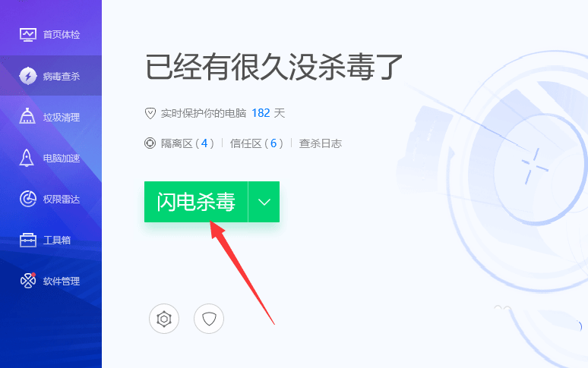Open 垃圾清理 broom icon
This screenshot has height=368, width=588.
pos(27,116)
